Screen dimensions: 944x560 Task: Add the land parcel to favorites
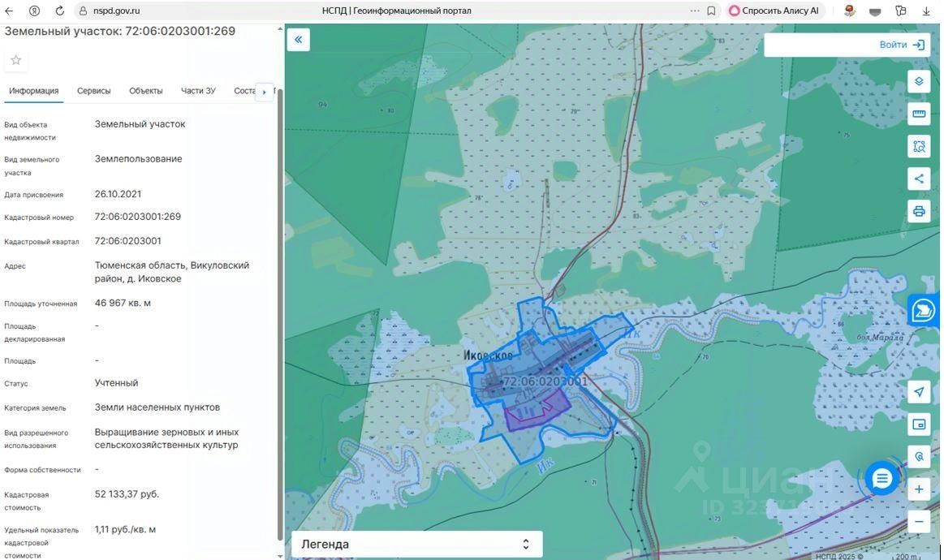coord(15,60)
